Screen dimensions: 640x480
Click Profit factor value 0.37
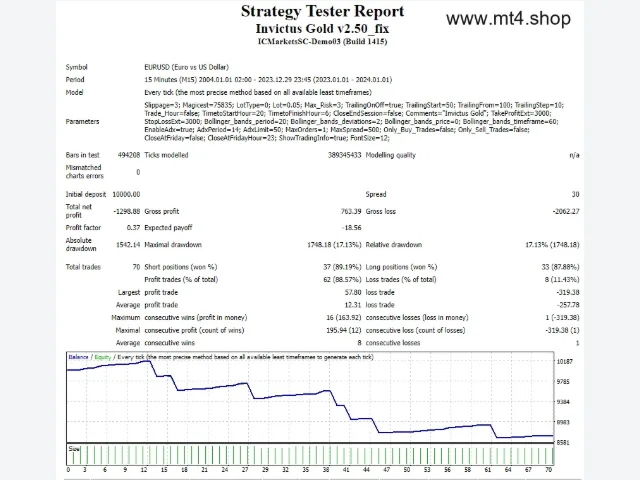click(x=133, y=227)
